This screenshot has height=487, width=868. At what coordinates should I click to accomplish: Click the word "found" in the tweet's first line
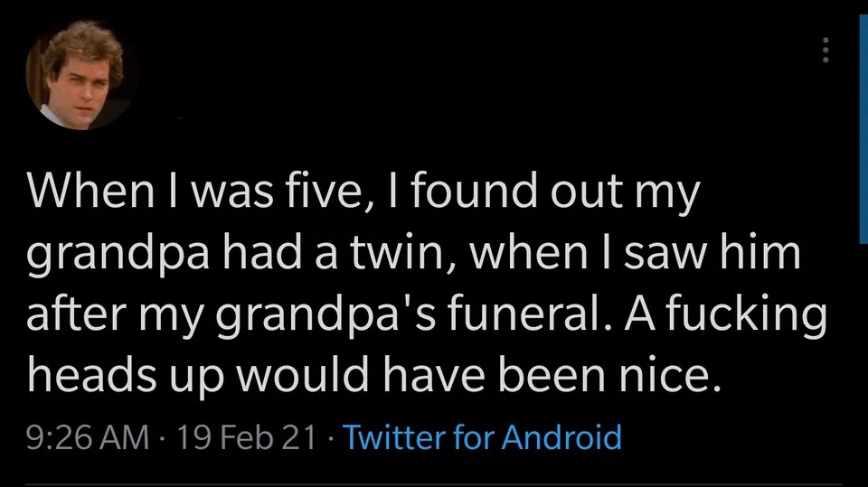coord(474,191)
